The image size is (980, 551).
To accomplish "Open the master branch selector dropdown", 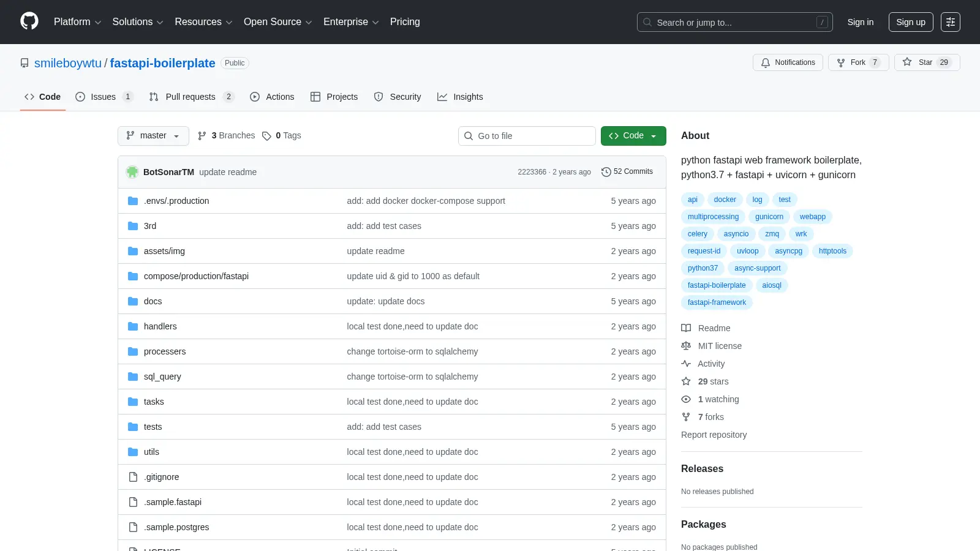I will 153,136.
